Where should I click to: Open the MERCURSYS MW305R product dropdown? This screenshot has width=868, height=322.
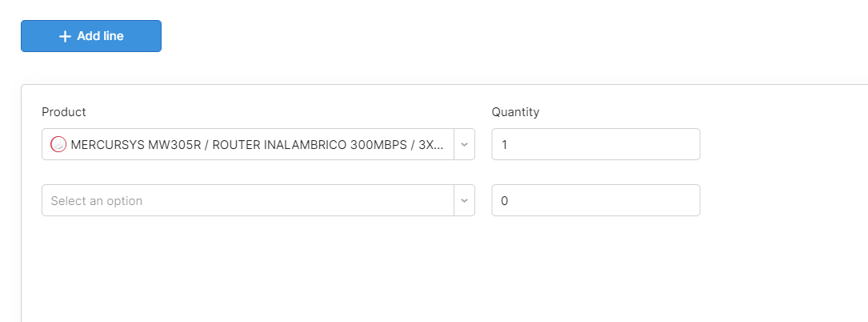258,145
